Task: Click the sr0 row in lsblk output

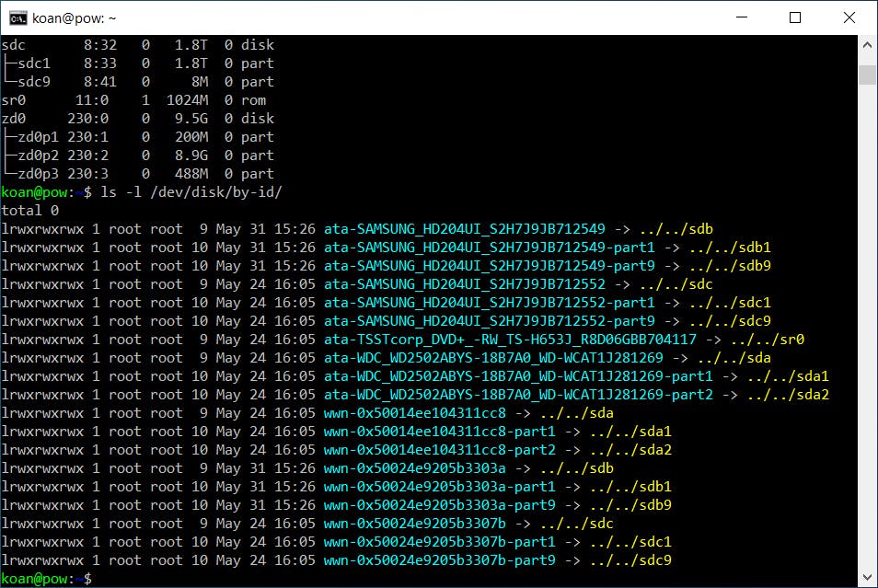Action: point(133,100)
